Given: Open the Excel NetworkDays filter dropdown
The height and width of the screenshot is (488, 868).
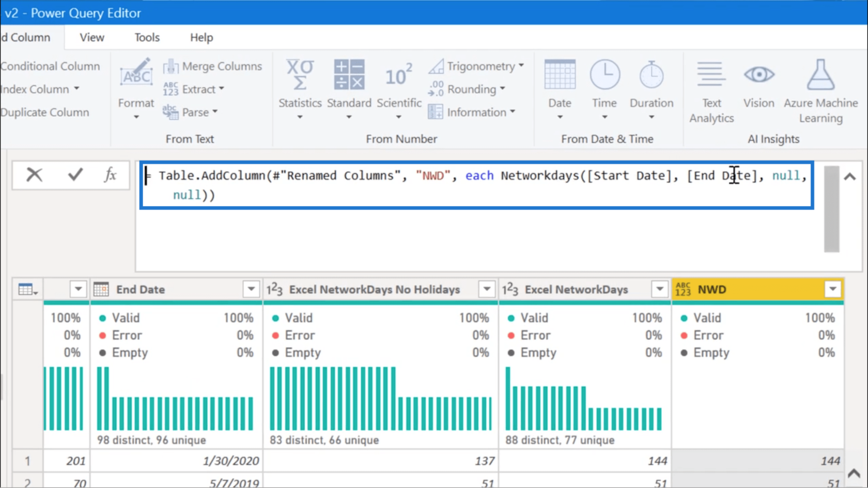Looking at the screenshot, I should tap(660, 289).
